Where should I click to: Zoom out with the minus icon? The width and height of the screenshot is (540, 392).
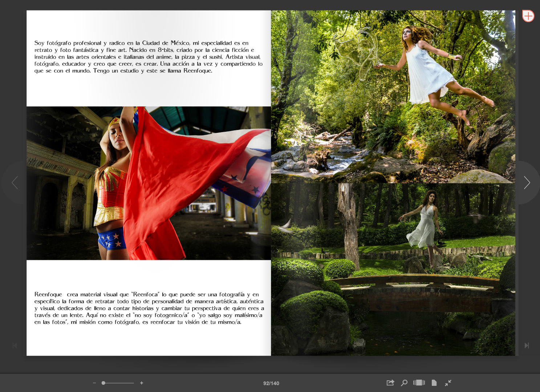pyautogui.click(x=94, y=383)
